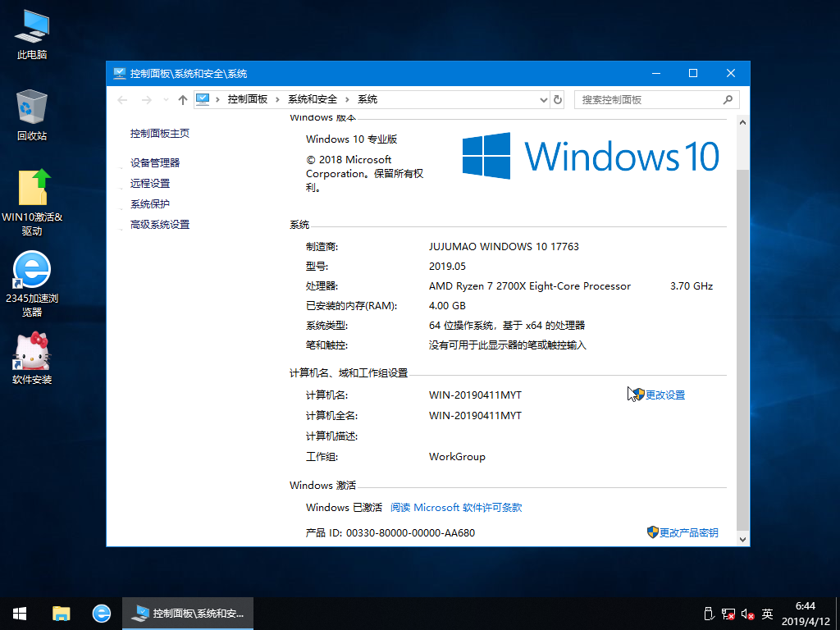Image resolution: width=840 pixels, height=630 pixels.
Task: Open the recent locations dropdown arrow
Action: (x=166, y=99)
